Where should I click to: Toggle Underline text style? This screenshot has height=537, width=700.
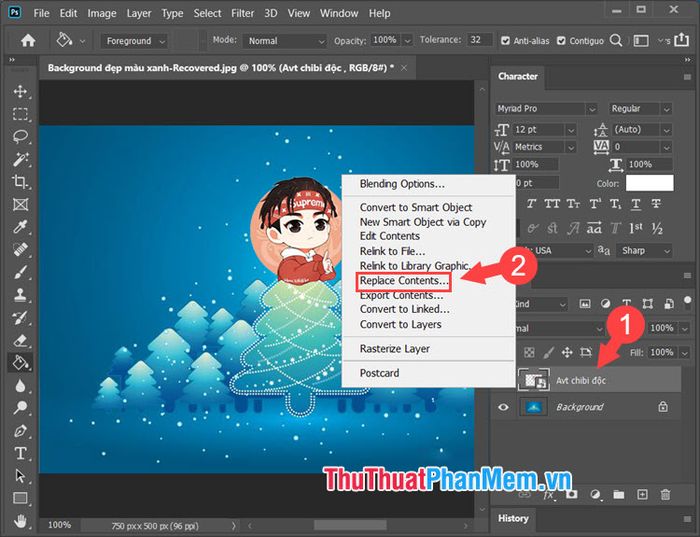pyautogui.click(x=636, y=204)
